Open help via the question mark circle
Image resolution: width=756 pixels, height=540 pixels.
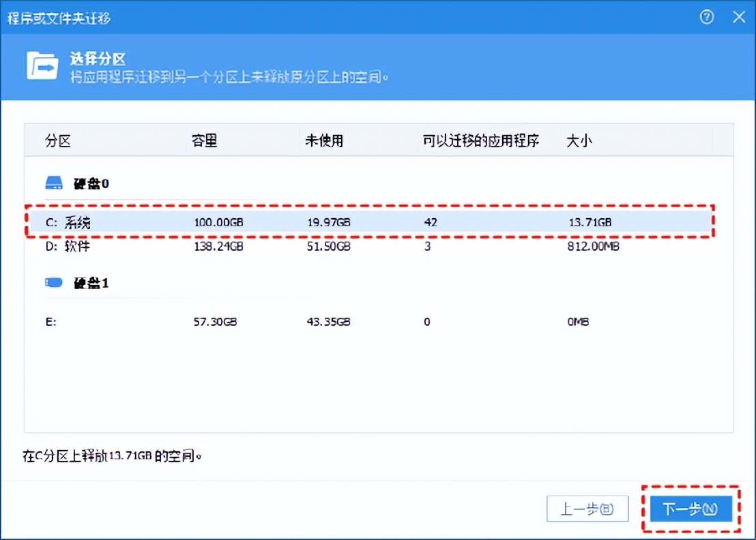[x=706, y=17]
